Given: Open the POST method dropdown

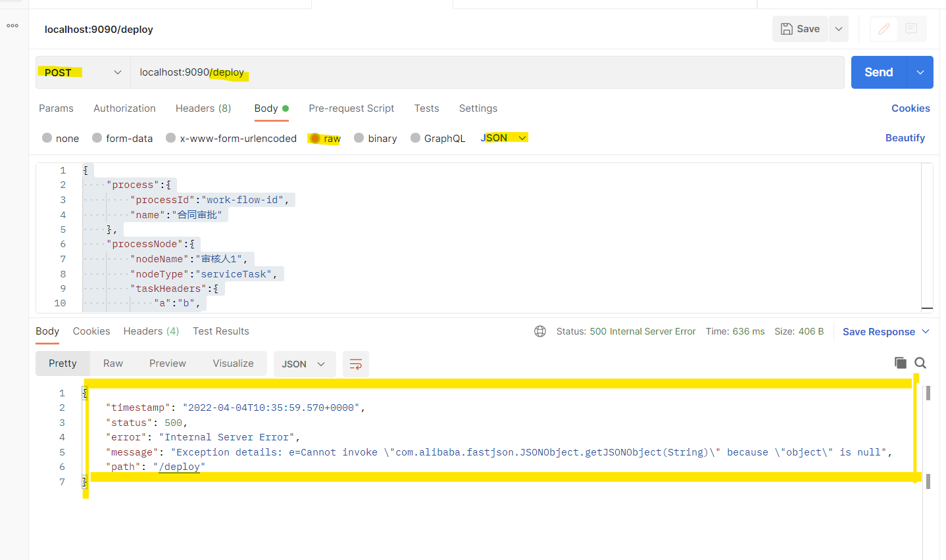Looking at the screenshot, I should [116, 72].
